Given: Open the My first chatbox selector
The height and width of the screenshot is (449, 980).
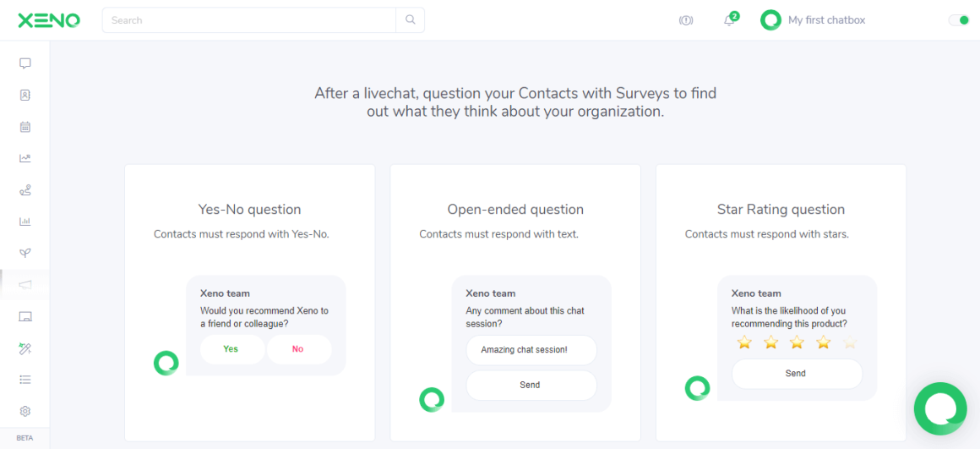Looking at the screenshot, I should [x=814, y=20].
